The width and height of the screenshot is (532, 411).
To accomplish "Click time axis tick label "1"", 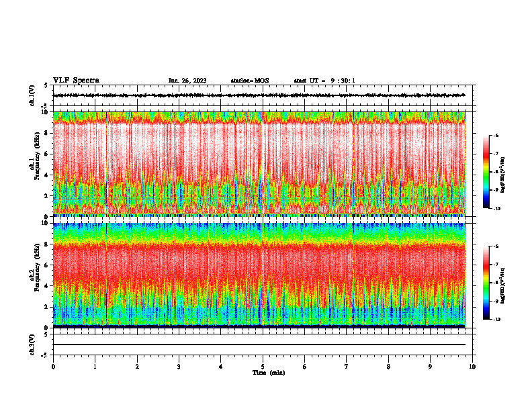I will click(95, 367).
